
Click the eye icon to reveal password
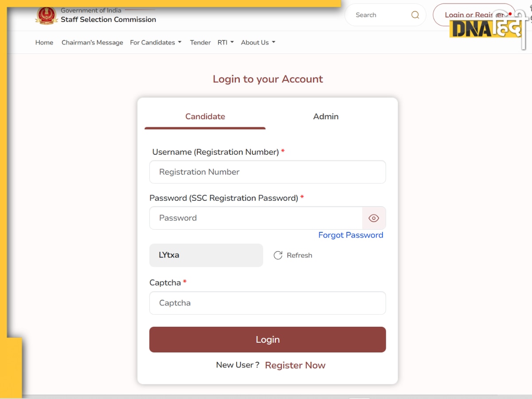click(x=374, y=218)
